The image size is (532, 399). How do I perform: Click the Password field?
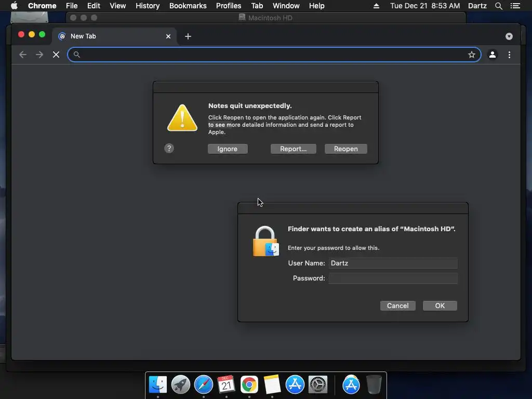393,278
